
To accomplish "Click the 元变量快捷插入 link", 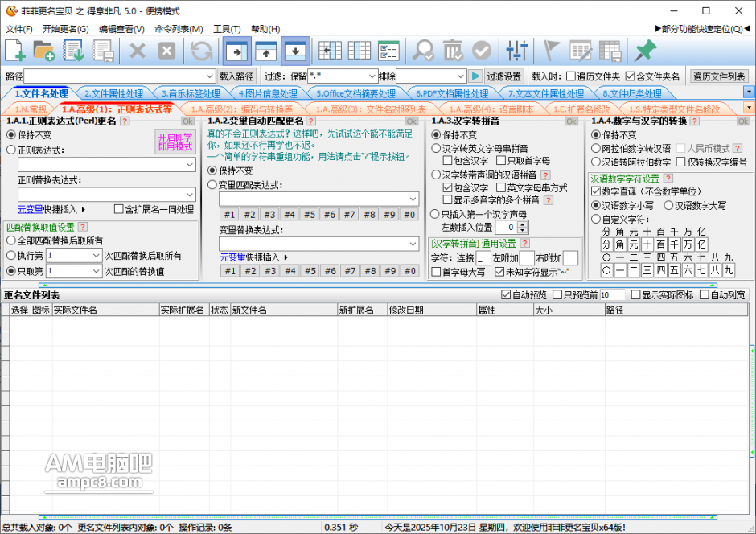I will pos(31,208).
